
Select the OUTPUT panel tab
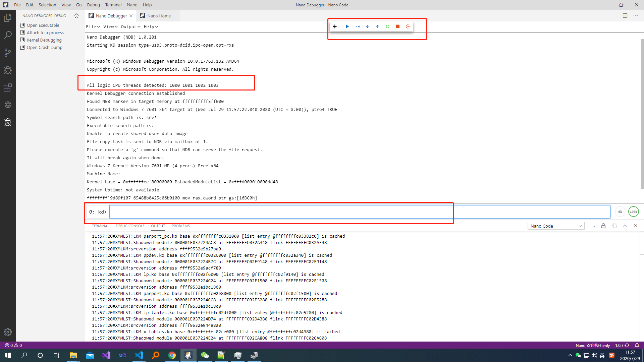(158, 226)
